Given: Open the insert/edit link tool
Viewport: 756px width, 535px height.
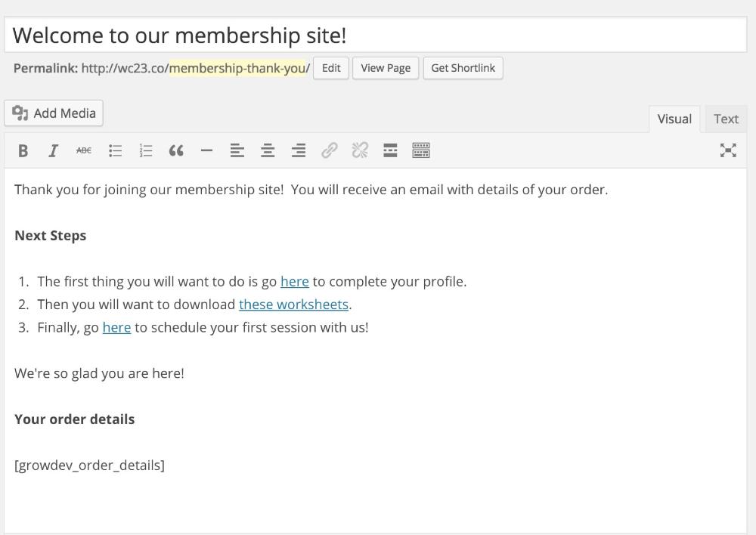Looking at the screenshot, I should coord(330,151).
